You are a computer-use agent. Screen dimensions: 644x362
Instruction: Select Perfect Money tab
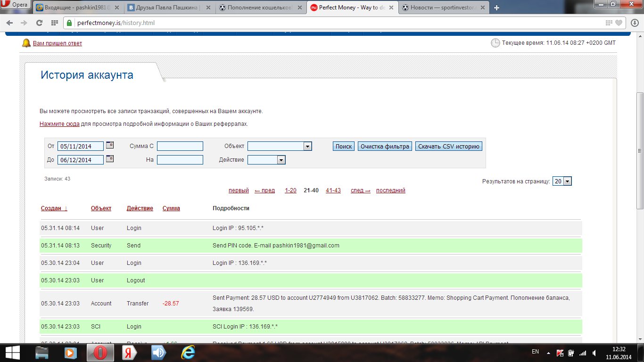point(352,8)
